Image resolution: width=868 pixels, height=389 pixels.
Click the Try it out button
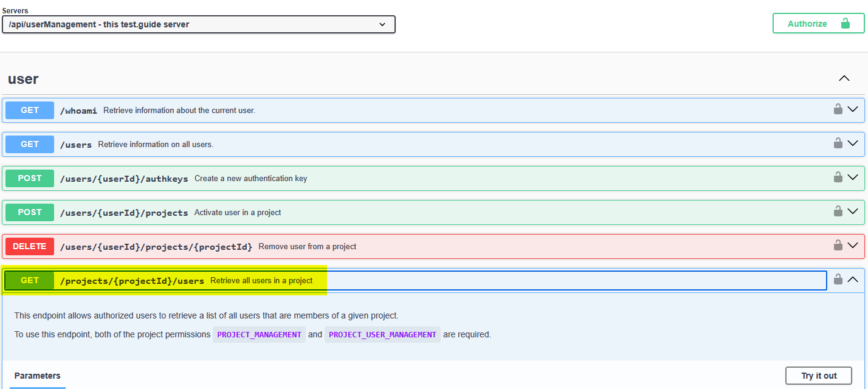(x=818, y=376)
